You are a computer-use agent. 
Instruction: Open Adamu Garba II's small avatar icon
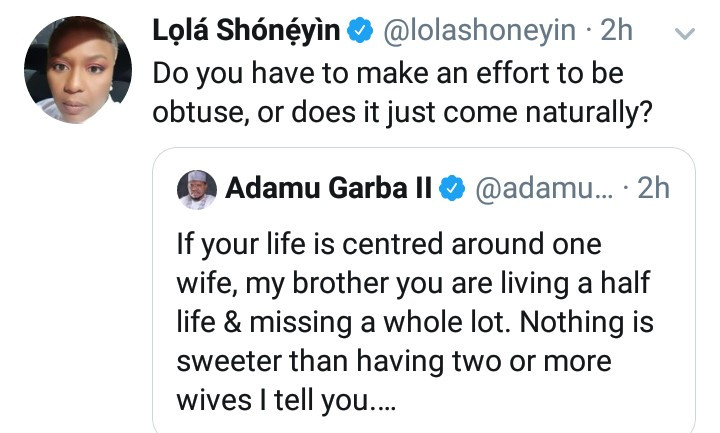click(196, 189)
